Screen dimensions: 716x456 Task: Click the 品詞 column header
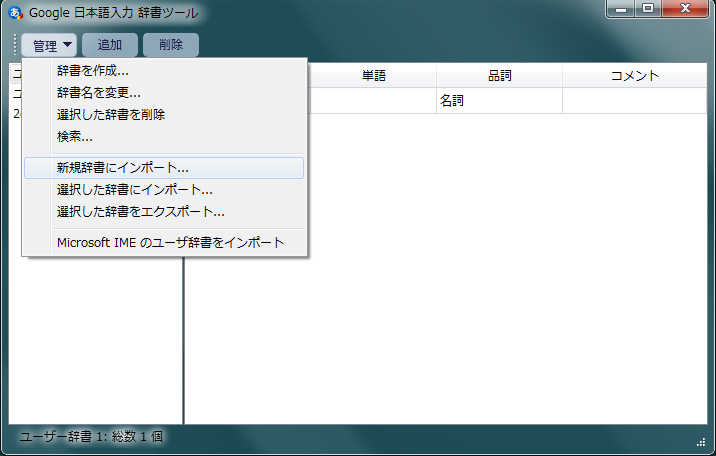pyautogui.click(x=500, y=76)
